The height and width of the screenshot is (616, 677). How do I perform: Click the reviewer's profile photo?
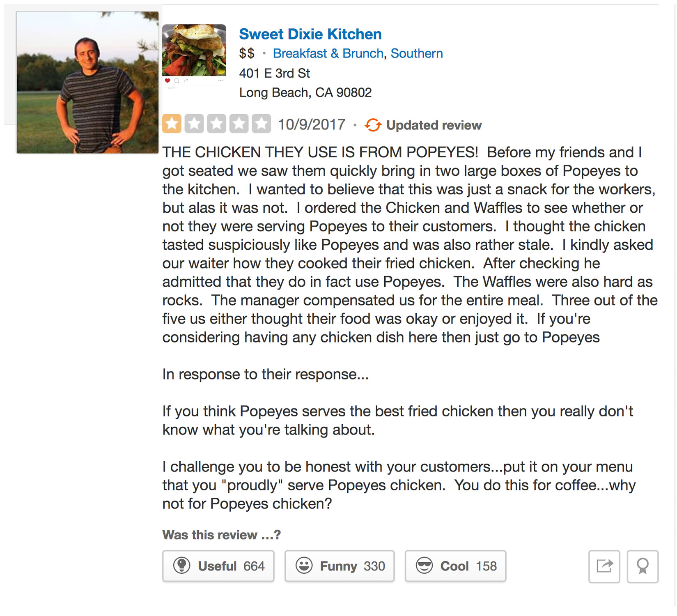pyautogui.click(x=87, y=83)
